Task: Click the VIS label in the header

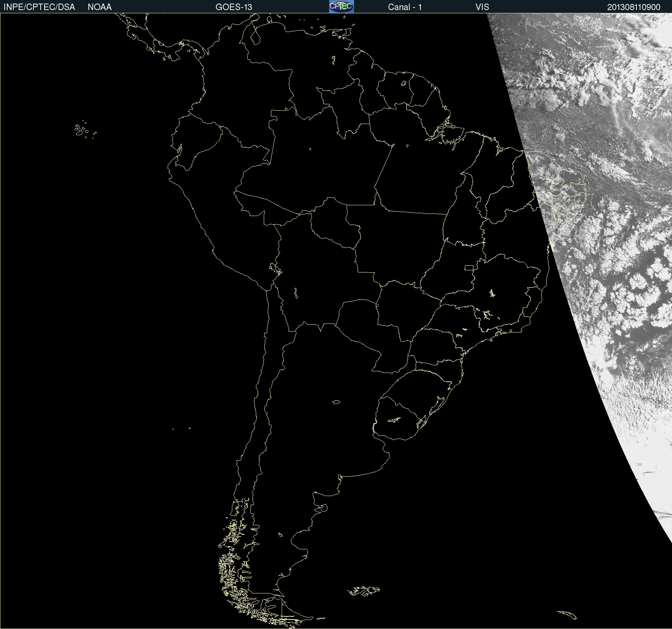Action: pyautogui.click(x=482, y=7)
